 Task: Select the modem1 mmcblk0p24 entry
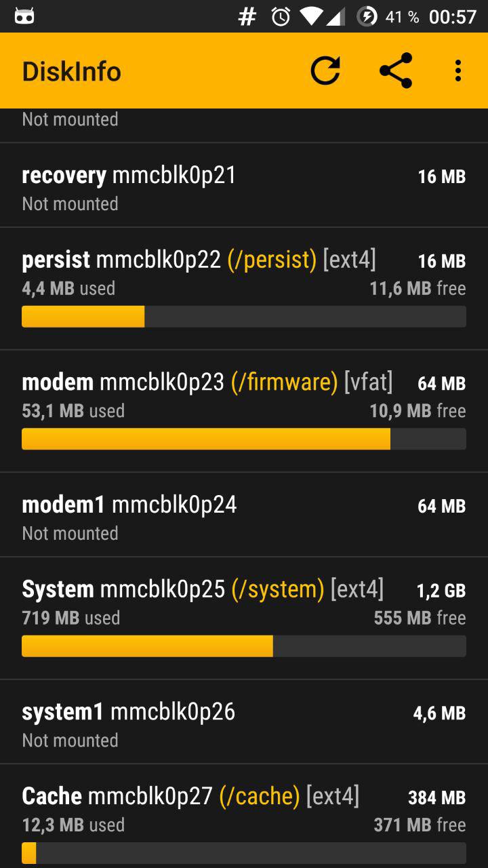pos(244,515)
